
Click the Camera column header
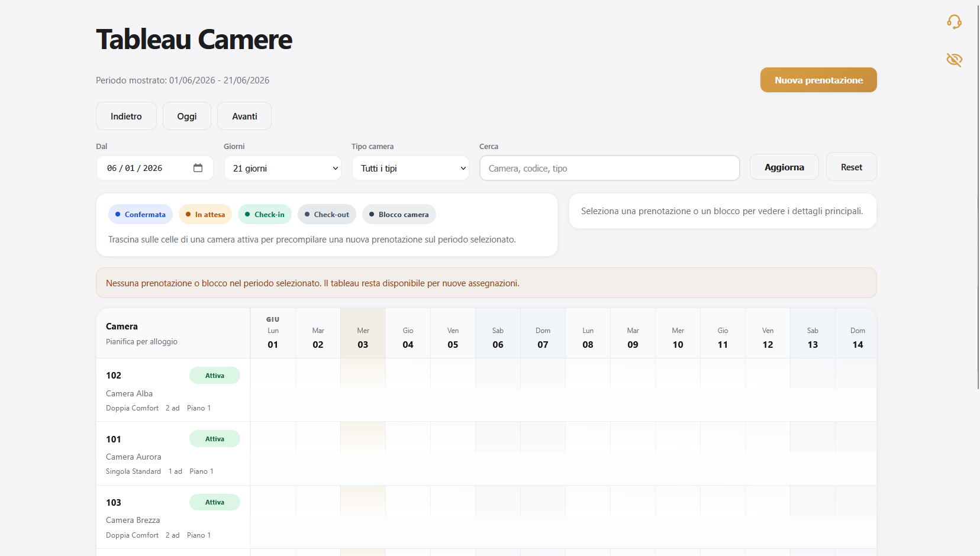[173, 333]
